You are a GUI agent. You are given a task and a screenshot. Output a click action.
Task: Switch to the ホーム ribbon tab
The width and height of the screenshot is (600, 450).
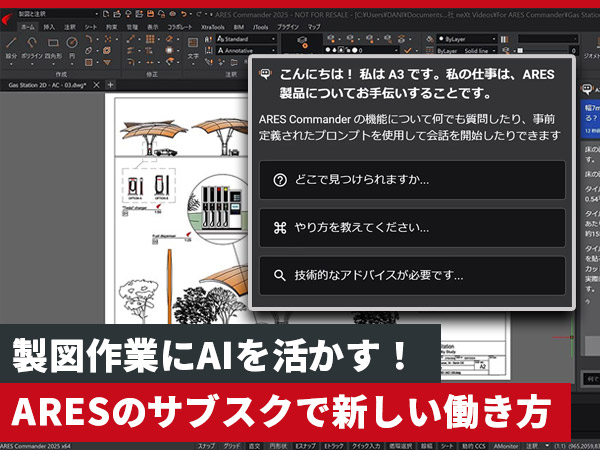click(x=28, y=27)
